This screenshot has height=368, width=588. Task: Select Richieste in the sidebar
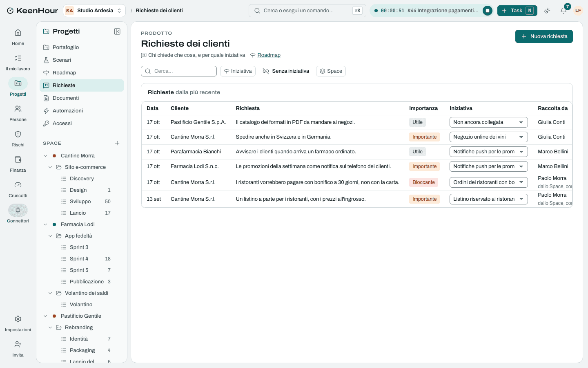click(x=82, y=85)
